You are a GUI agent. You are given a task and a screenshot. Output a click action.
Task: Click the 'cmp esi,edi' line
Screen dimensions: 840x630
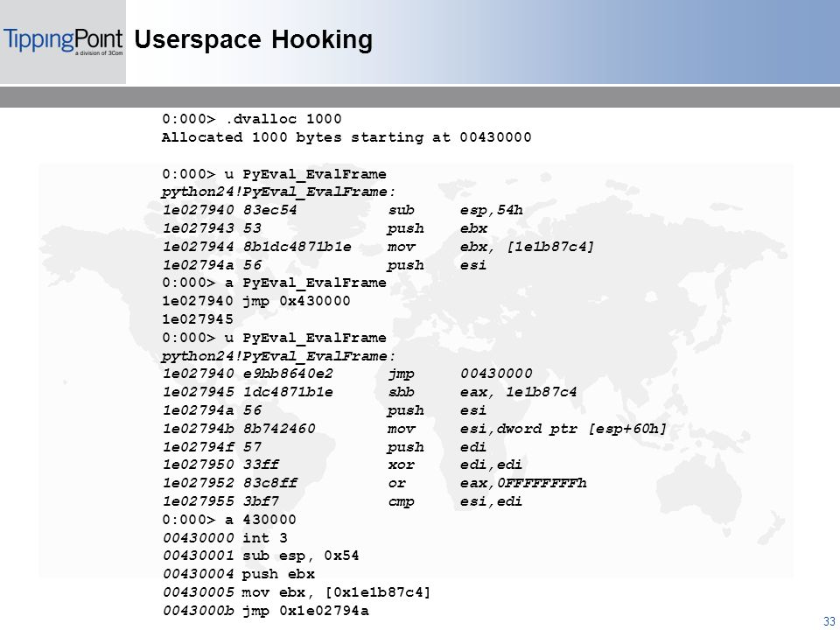[x=342, y=502]
